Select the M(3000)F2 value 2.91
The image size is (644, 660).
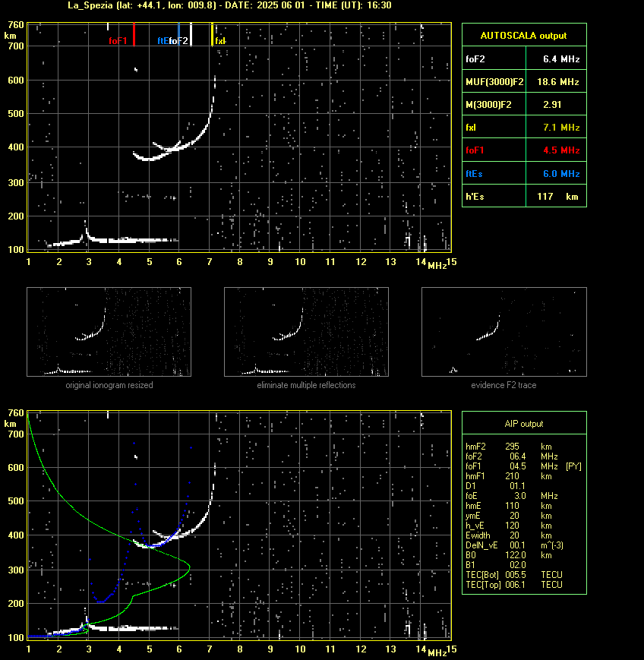click(552, 104)
